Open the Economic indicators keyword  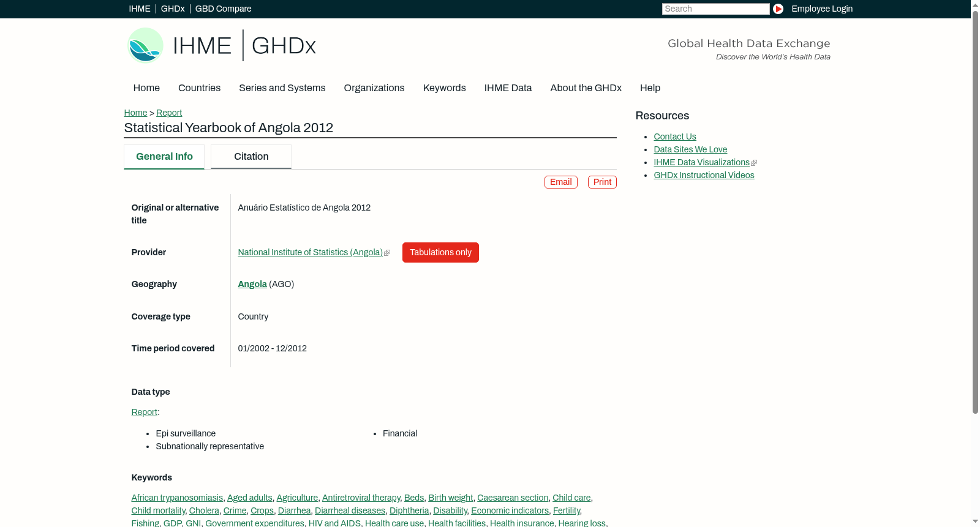[510, 510]
